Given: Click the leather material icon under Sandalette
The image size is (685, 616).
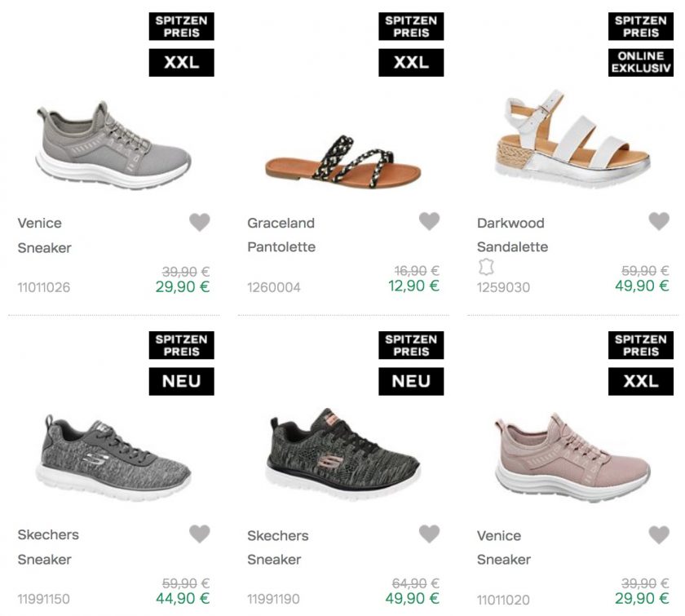Looking at the screenshot, I should pos(487,267).
